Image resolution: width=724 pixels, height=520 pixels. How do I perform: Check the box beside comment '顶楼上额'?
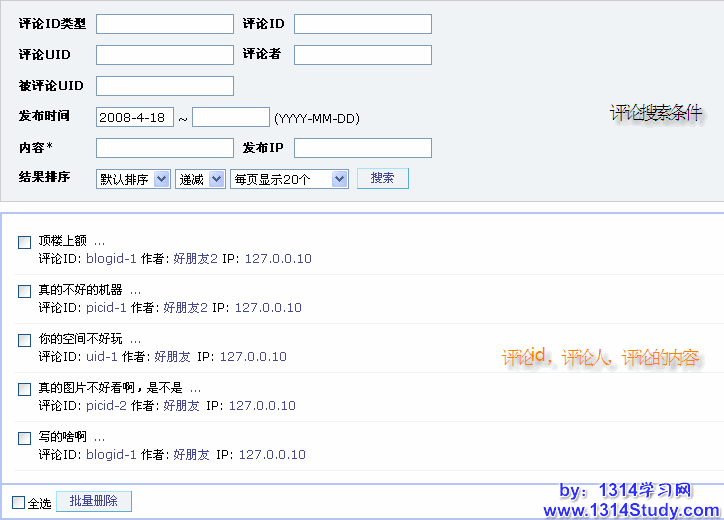(x=24, y=242)
